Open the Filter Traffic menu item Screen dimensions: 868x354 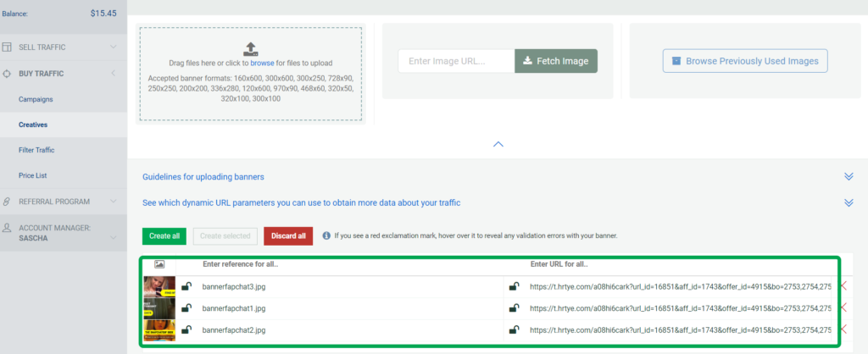click(36, 150)
